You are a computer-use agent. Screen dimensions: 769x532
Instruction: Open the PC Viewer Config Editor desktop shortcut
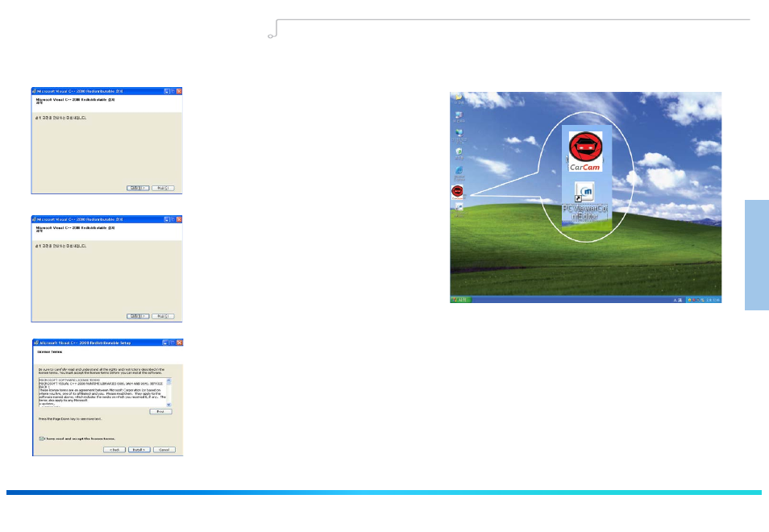459,210
